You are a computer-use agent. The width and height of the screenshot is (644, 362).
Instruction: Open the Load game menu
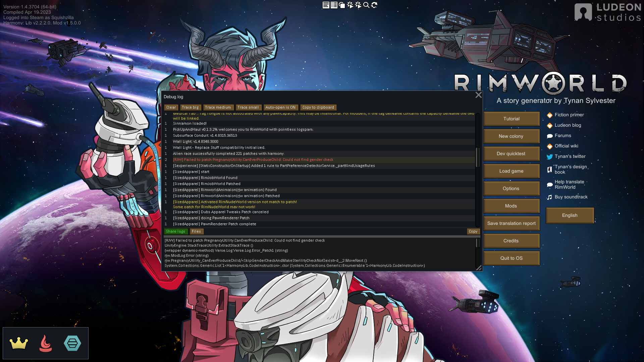tap(512, 171)
